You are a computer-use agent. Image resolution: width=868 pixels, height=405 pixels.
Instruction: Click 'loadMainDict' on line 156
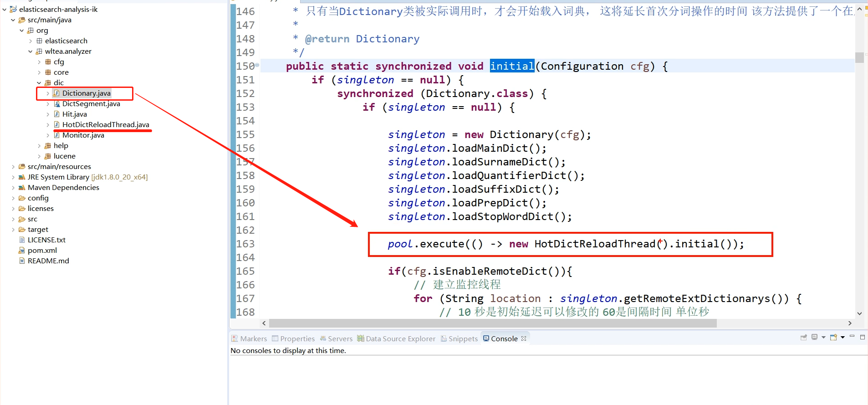point(490,148)
